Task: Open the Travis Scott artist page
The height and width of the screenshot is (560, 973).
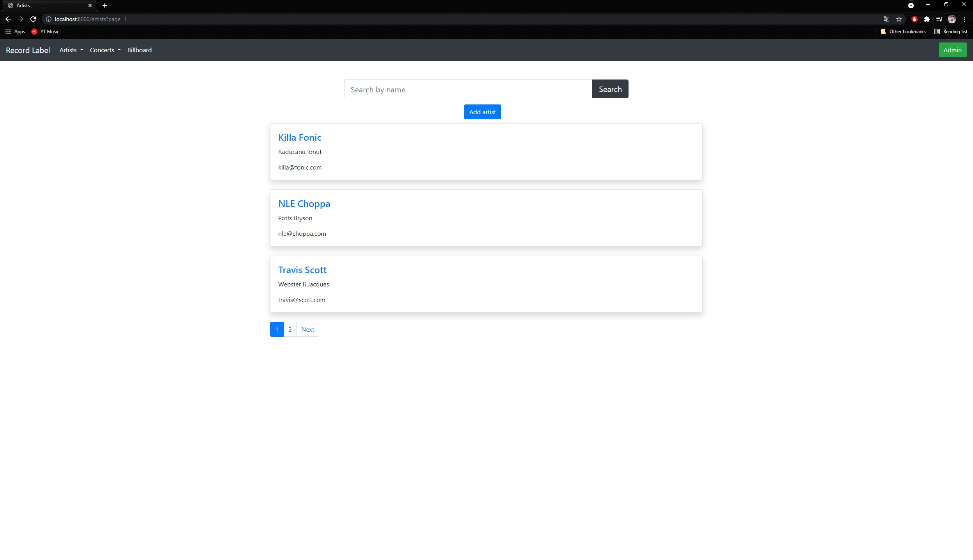Action: (x=302, y=270)
